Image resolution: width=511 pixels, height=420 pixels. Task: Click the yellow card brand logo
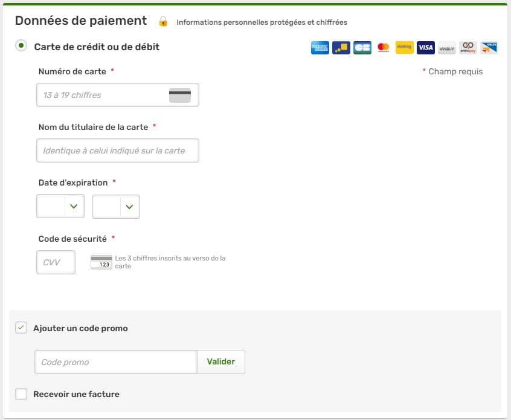404,47
